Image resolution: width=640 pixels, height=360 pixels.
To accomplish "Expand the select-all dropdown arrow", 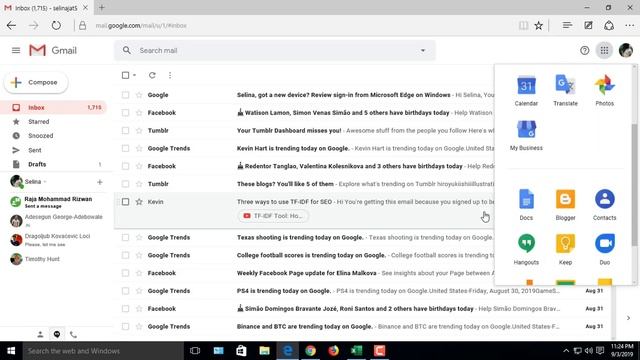I will pos(134,75).
